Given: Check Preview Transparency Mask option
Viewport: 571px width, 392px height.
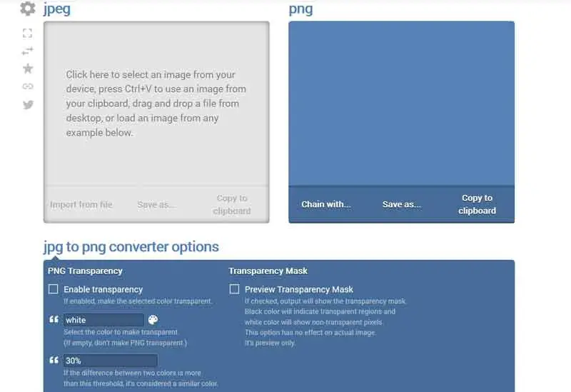Looking at the screenshot, I should pos(234,289).
